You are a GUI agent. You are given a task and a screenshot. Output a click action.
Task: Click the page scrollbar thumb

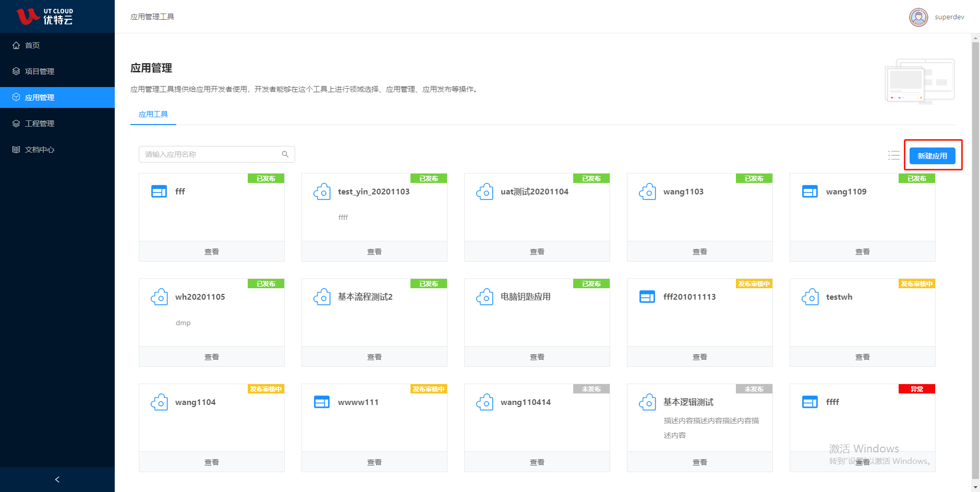click(975, 260)
